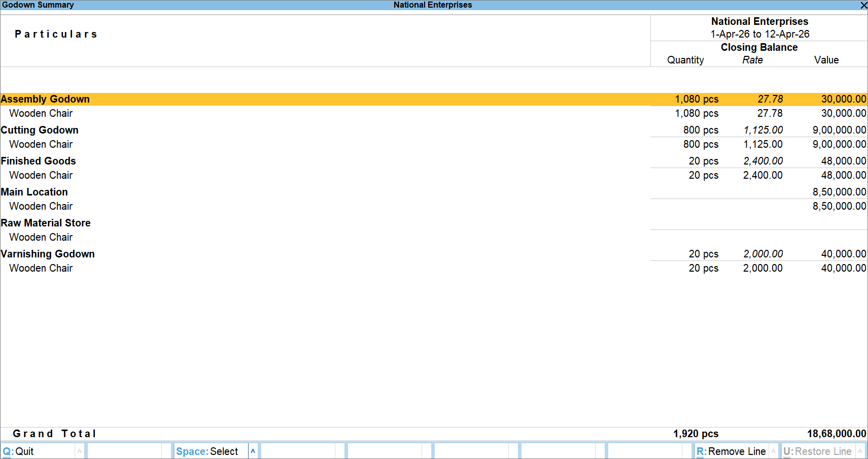
Task: Close the Godown Summary report
Action: pyautogui.click(x=863, y=5)
